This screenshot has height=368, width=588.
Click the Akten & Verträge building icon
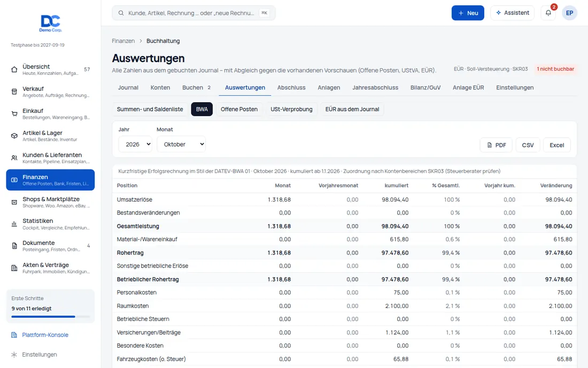pyautogui.click(x=14, y=268)
